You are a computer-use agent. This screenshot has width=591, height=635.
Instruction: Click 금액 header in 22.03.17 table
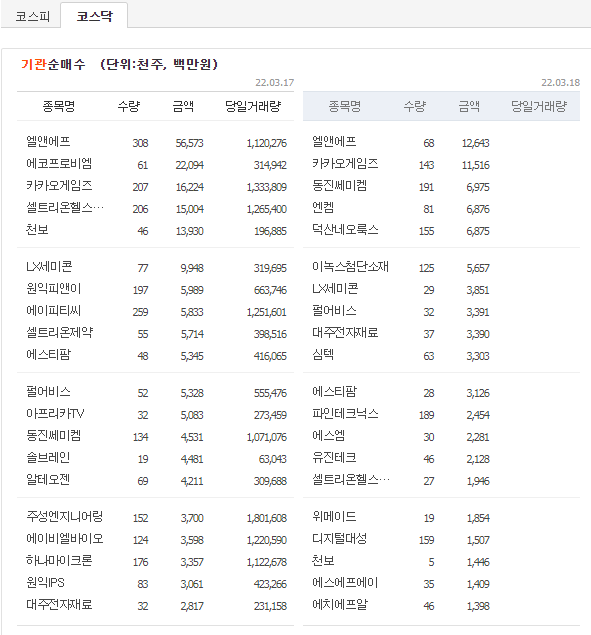(x=183, y=107)
